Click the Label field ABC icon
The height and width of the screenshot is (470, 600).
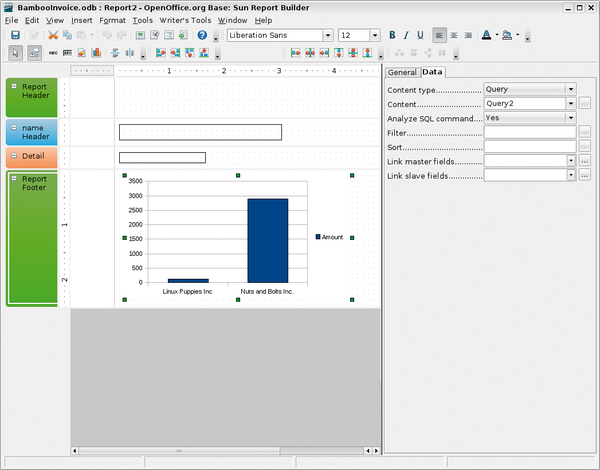(x=53, y=52)
